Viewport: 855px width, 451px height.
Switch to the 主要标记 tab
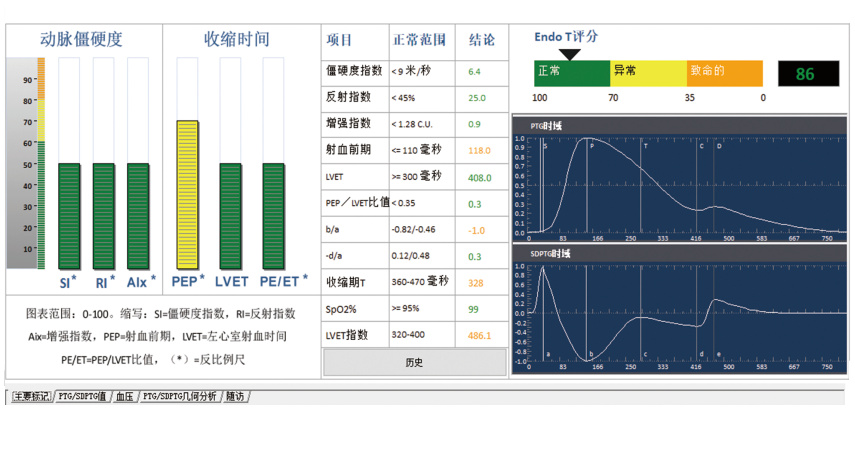[30, 397]
